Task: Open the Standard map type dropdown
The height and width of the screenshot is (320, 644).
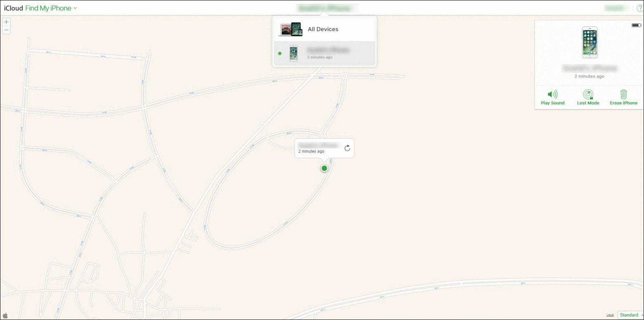Action: (x=630, y=315)
